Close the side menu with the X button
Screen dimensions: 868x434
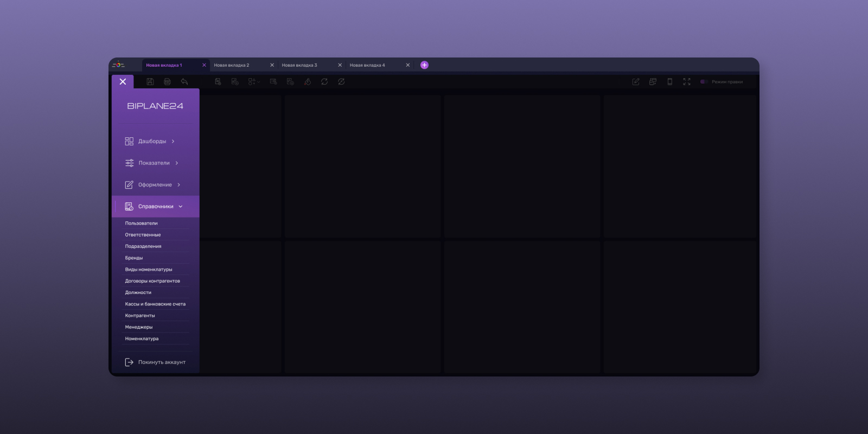tap(123, 81)
